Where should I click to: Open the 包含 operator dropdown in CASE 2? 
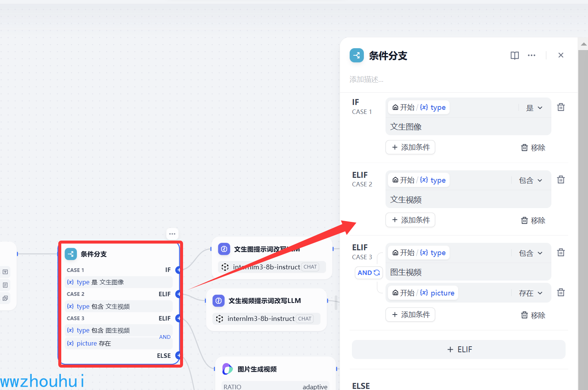point(530,180)
